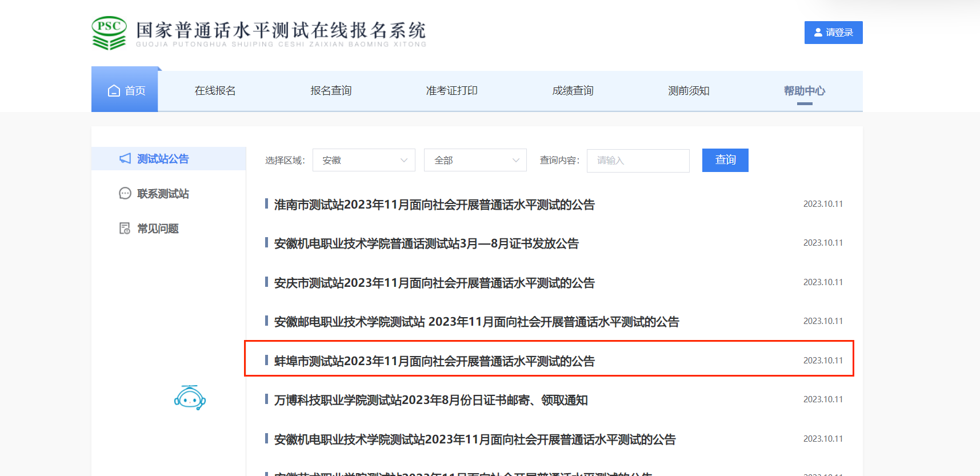This screenshot has height=476, width=980.
Task: Click the PSC logo icon
Action: tap(109, 33)
